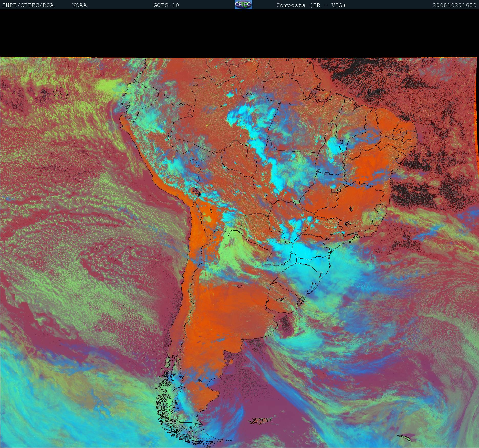479x448 pixels.
Task: Click the NOAA label in header
Action: click(x=79, y=5)
